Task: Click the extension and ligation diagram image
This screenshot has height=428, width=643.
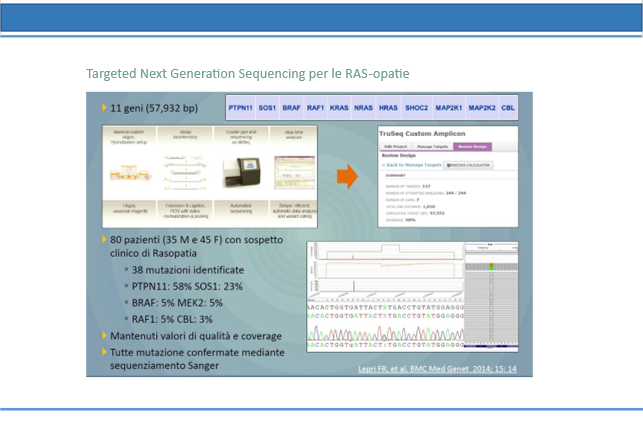Action: (185, 172)
